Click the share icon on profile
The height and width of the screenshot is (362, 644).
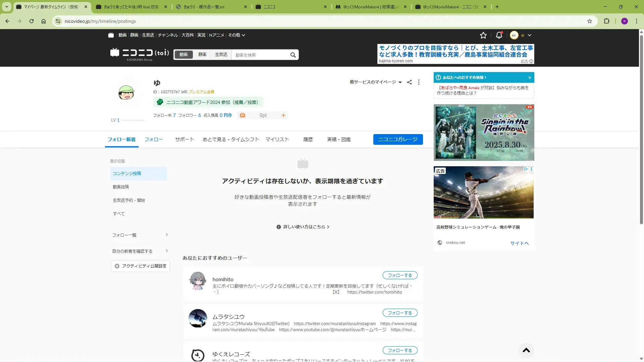click(x=409, y=82)
